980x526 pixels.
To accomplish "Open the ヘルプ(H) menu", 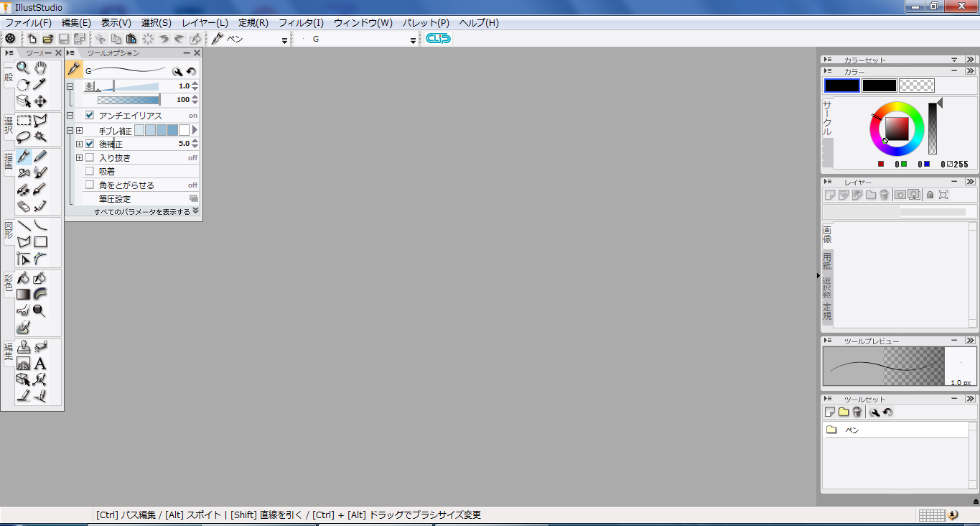I will coord(479,22).
